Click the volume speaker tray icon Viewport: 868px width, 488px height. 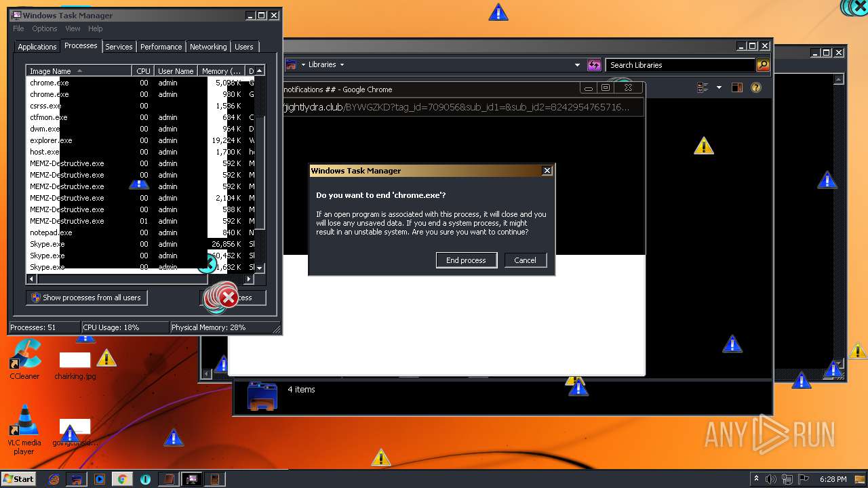click(x=771, y=479)
